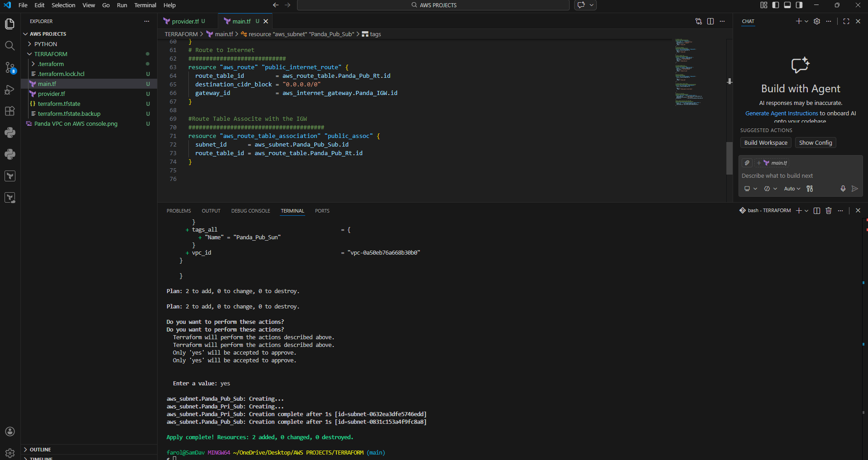Image resolution: width=868 pixels, height=460 pixels.
Task: Open the Selection menu
Action: [63, 5]
